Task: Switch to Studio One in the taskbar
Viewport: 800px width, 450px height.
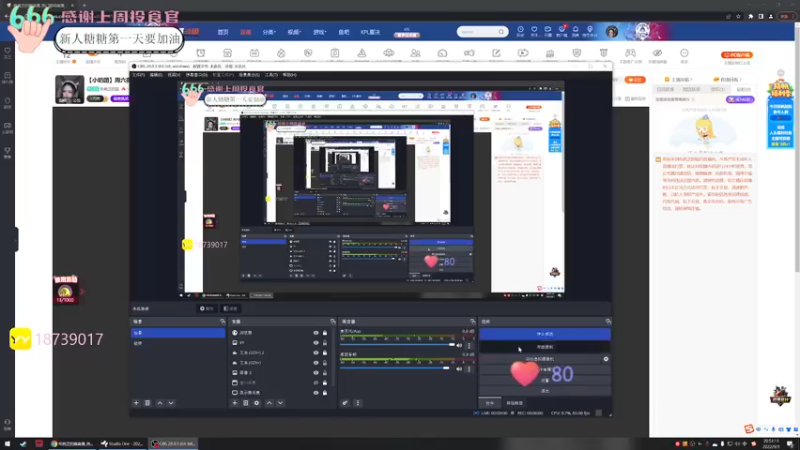Action: [122, 444]
